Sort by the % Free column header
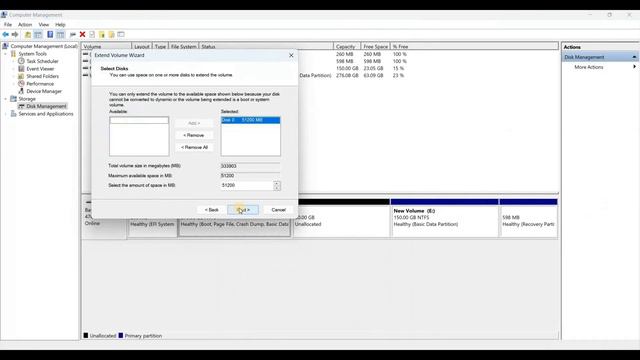 474,47
